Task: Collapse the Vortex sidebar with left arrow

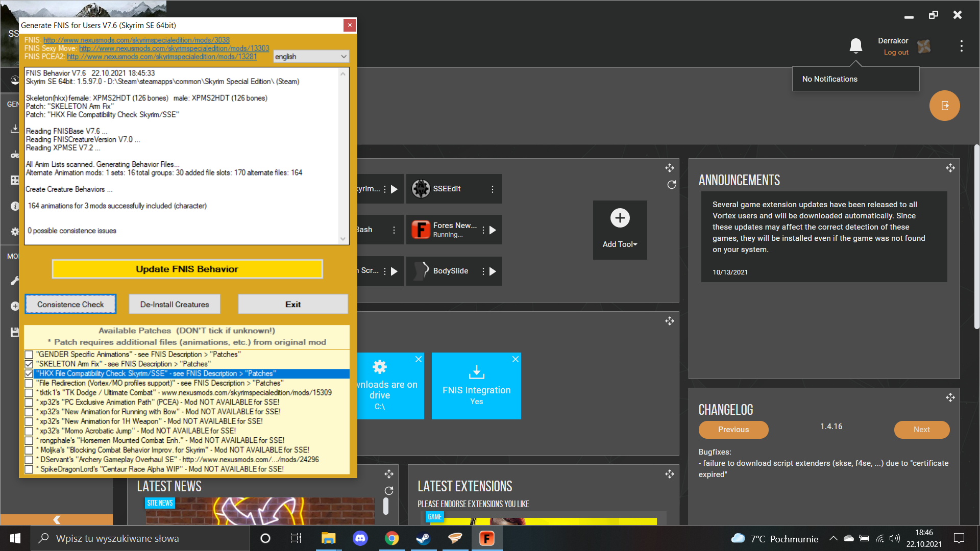Action: pyautogui.click(x=57, y=519)
